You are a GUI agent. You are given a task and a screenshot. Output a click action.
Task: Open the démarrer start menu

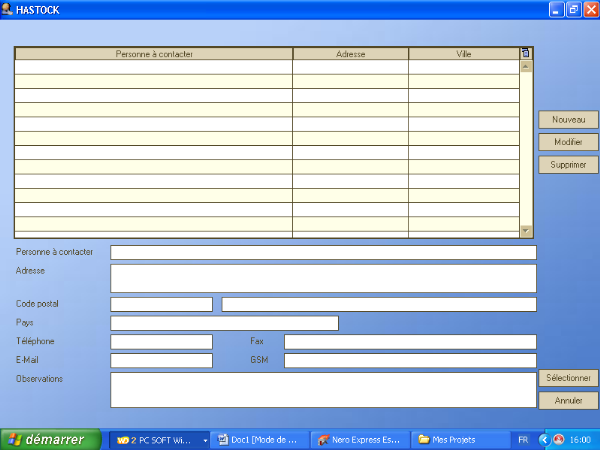pos(51,440)
